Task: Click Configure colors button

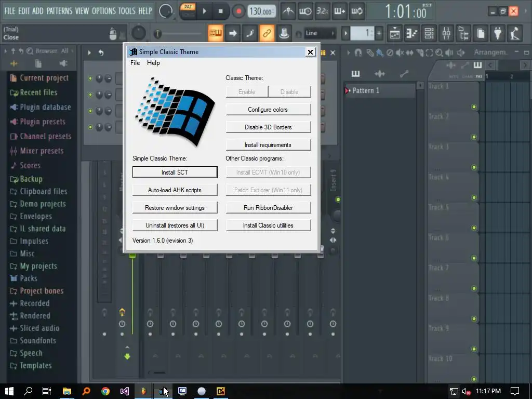Action: coord(268,110)
